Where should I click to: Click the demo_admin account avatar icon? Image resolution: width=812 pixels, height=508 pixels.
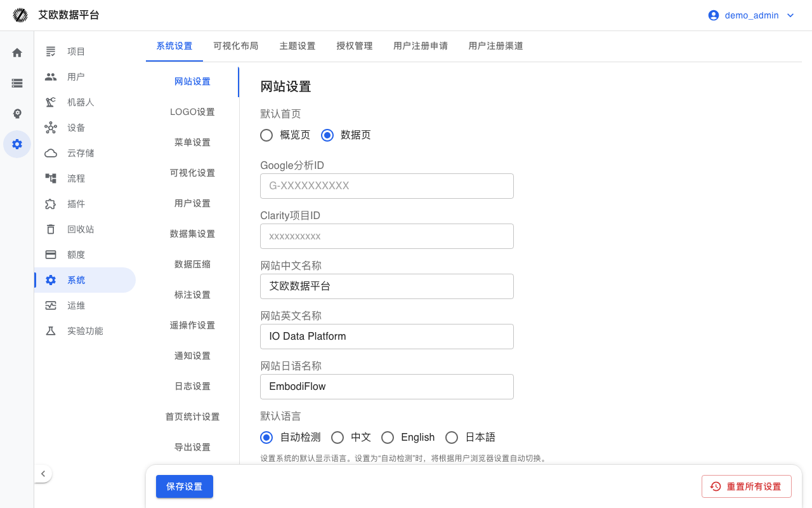click(x=714, y=15)
